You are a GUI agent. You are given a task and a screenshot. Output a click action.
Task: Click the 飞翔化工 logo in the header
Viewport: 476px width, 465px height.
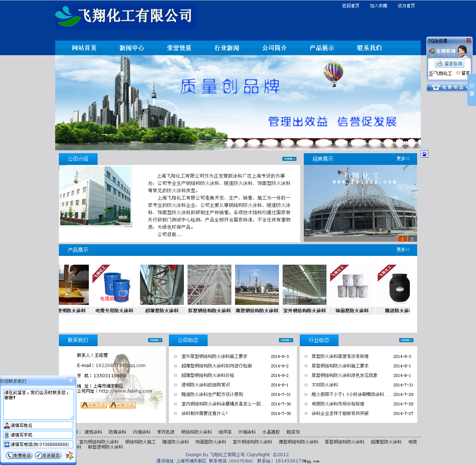tap(126, 16)
